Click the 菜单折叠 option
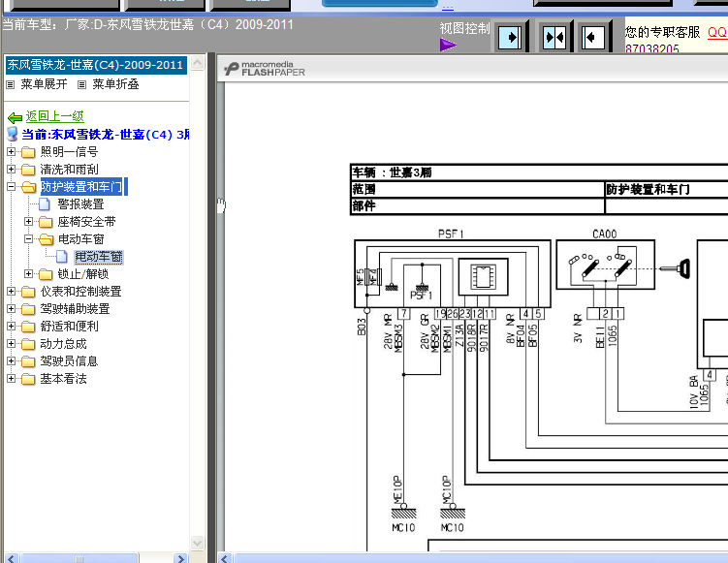Image resolution: width=728 pixels, height=563 pixels. click(x=115, y=84)
